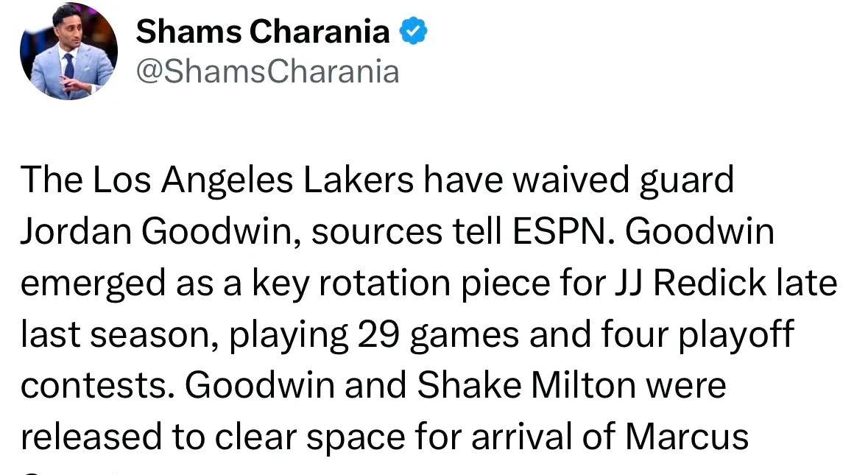
Task: Click the blue verified checkmark badge
Action: [414, 31]
